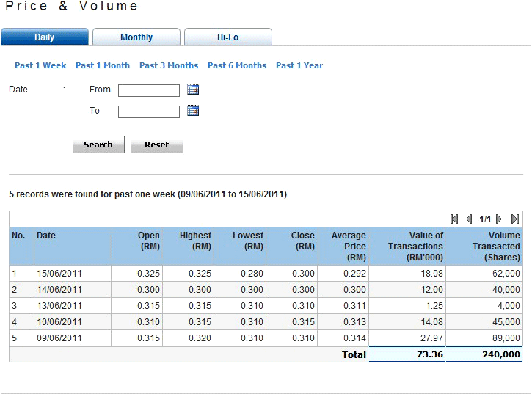Select the 15/06/2011 table row
Viewport: 532px width, 394px height.
pyautogui.click(x=266, y=273)
